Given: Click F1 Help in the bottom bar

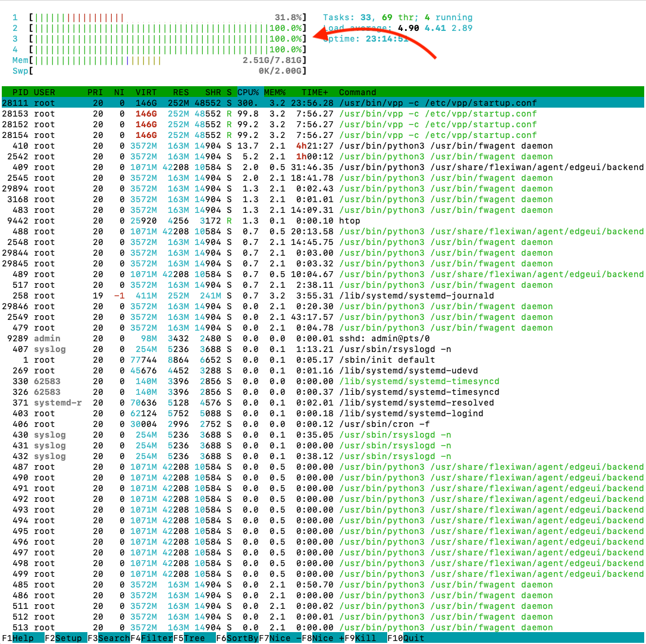Looking at the screenshot, I should [x=23, y=638].
